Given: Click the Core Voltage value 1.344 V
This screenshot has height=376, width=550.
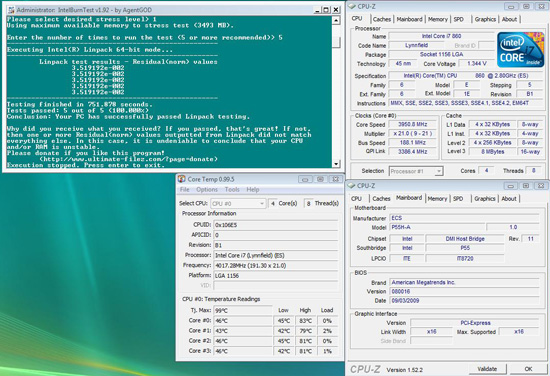Looking at the screenshot, I should 477,63.
